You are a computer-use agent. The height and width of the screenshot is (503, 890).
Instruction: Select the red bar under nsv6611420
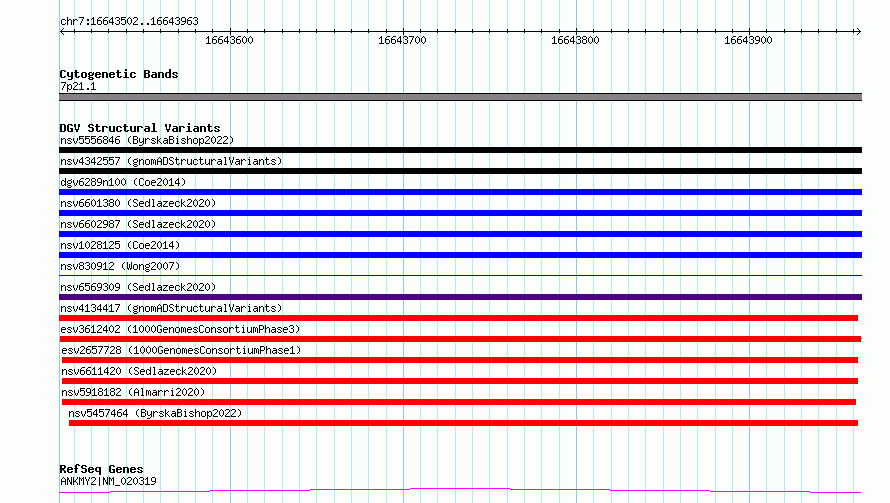[460, 381]
